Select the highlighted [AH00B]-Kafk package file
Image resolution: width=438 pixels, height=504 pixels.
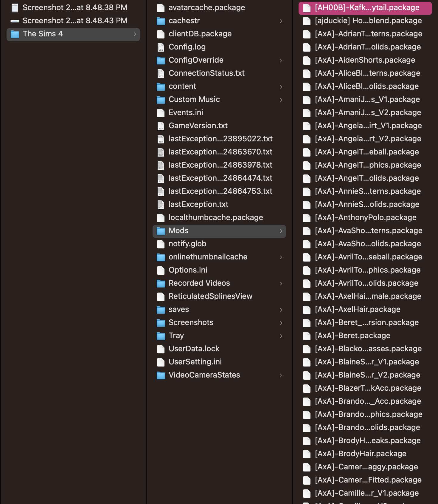click(x=367, y=8)
